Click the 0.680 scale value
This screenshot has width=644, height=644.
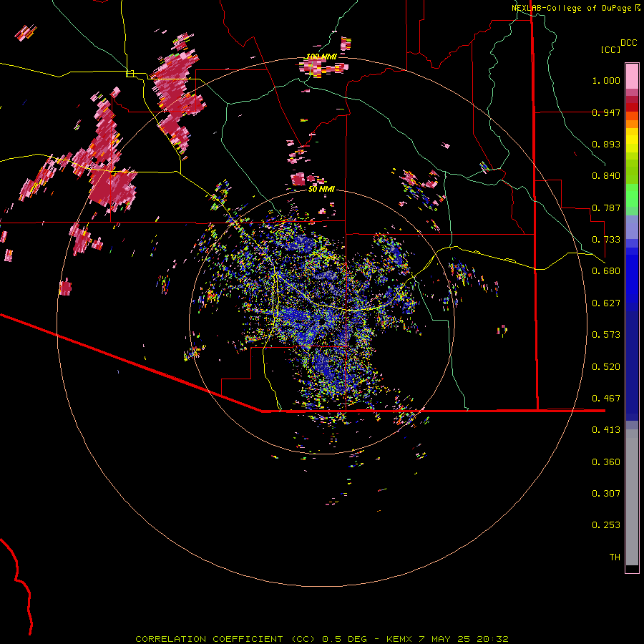(606, 271)
